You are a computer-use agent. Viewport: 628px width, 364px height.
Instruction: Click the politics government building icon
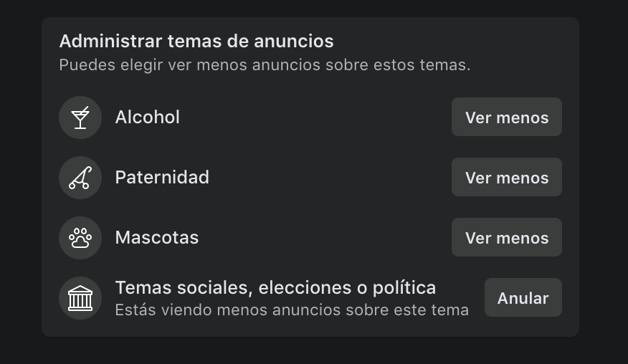click(x=80, y=298)
